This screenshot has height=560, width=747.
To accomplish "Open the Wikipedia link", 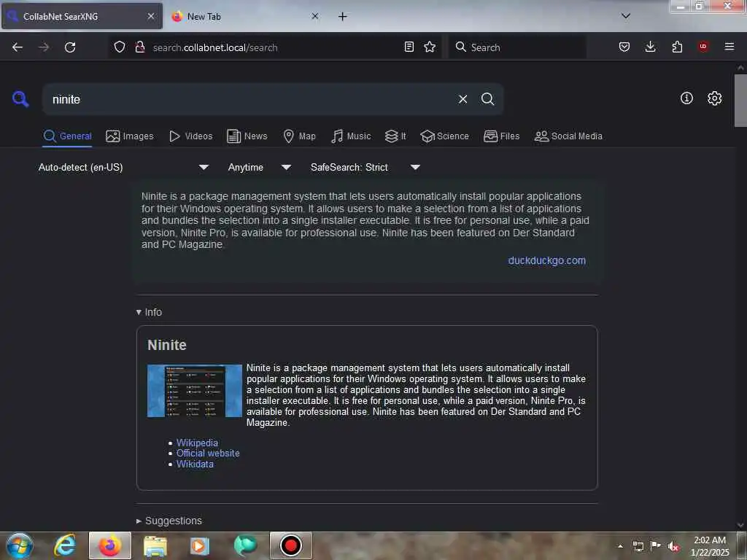I will [197, 443].
